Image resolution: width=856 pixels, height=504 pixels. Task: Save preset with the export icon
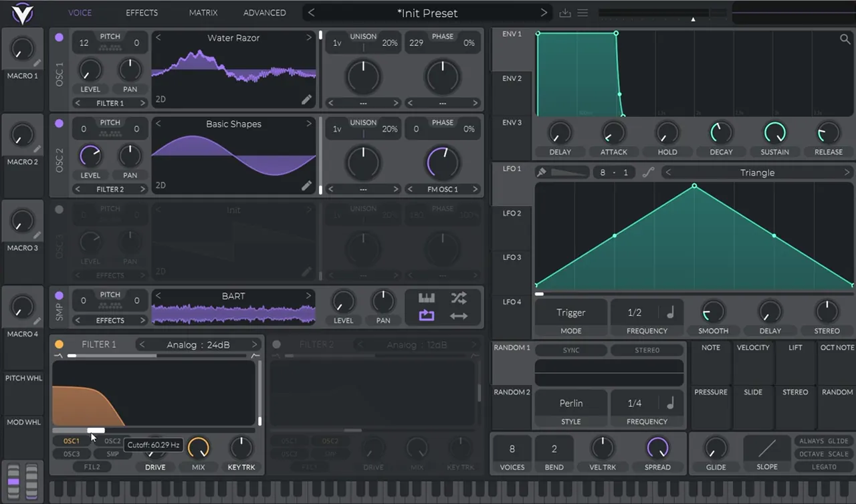565,13
